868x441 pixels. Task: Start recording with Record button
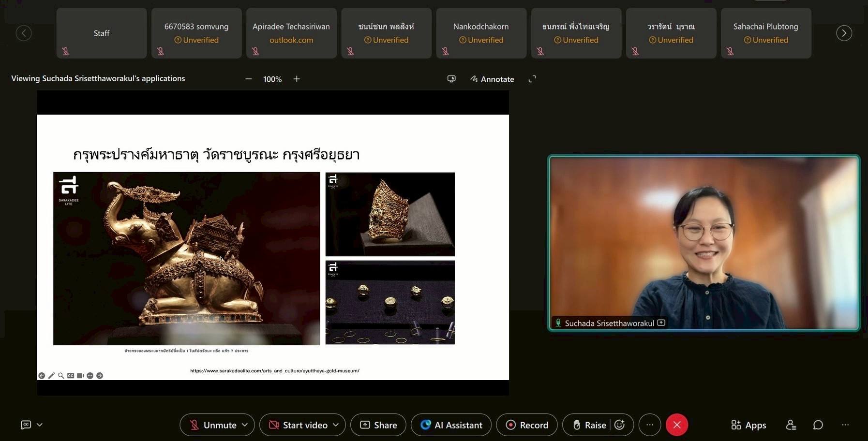click(527, 425)
